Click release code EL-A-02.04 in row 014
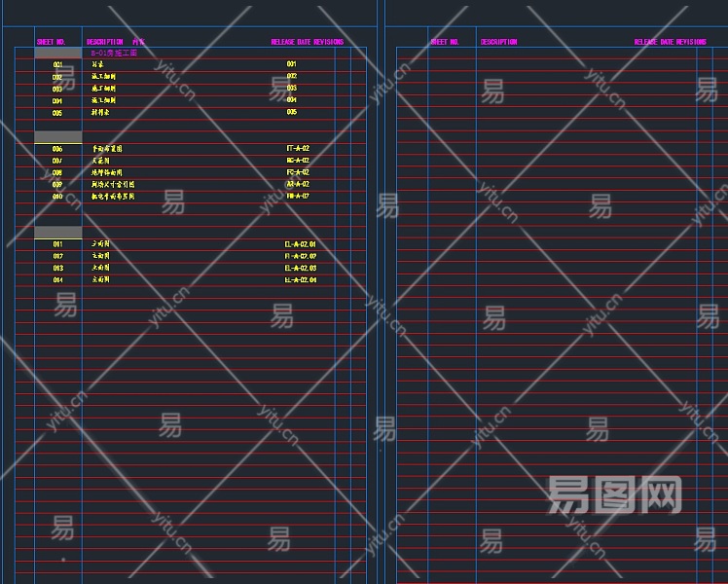 tap(301, 280)
